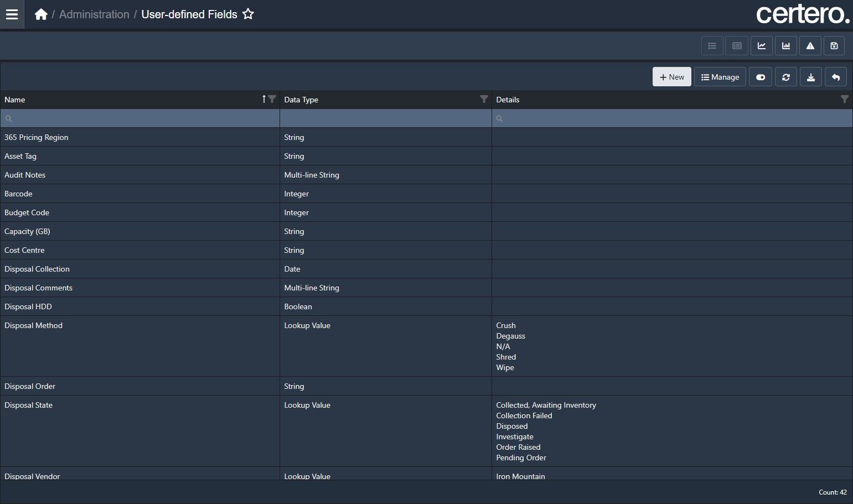Click Lookup Value in Disposal State row

[x=307, y=405]
